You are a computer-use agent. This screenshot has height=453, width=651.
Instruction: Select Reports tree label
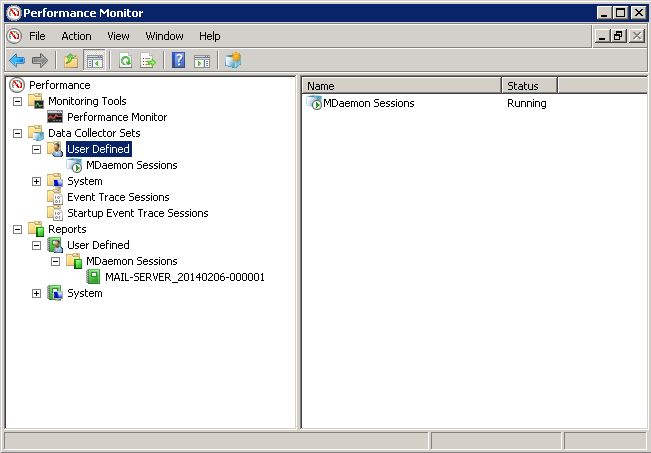pos(67,229)
